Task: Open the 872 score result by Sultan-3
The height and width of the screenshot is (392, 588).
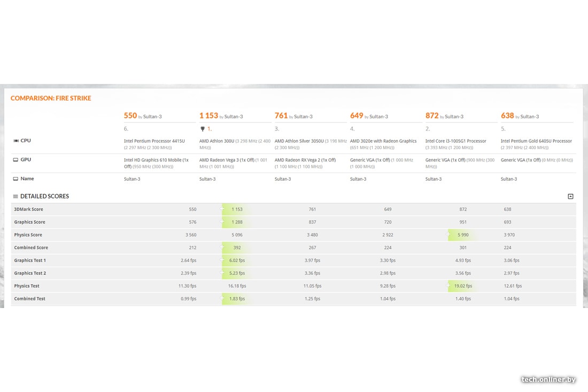Action: (x=432, y=116)
